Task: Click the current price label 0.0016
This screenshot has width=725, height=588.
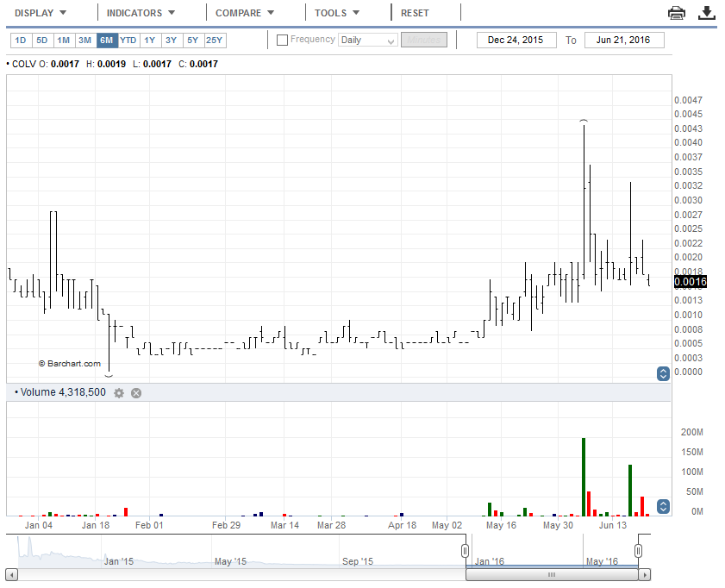Action: tap(691, 282)
